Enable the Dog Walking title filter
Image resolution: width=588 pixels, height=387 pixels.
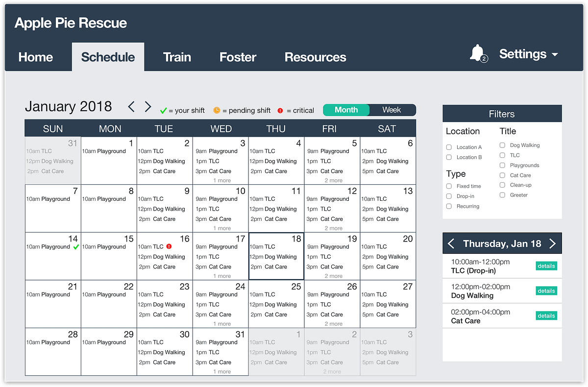tap(502, 145)
